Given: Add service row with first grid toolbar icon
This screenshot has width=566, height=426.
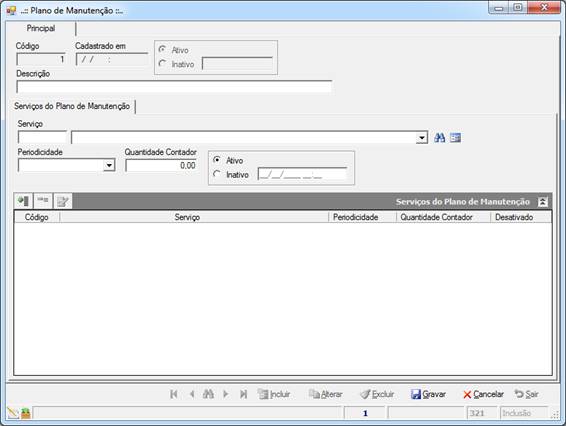Looking at the screenshot, I should [x=23, y=201].
